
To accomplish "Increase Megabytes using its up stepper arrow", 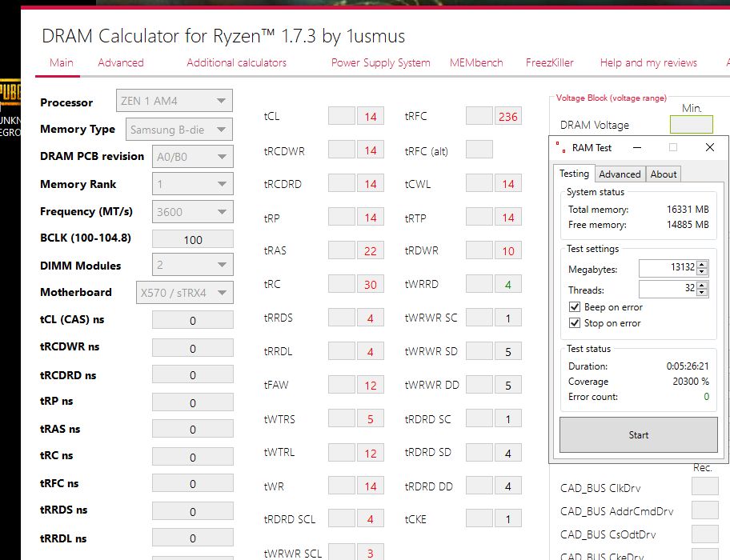I will 701,264.
